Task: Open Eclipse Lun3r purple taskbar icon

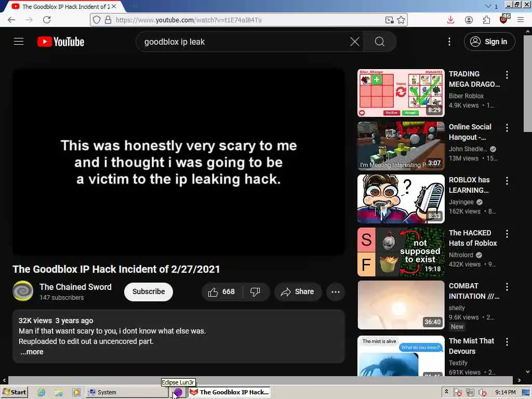Action: click(178, 392)
